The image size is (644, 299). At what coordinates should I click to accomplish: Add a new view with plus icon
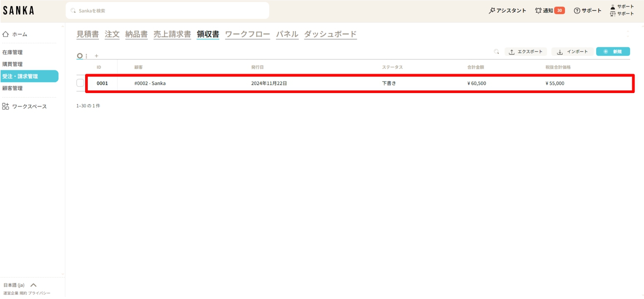(x=96, y=56)
